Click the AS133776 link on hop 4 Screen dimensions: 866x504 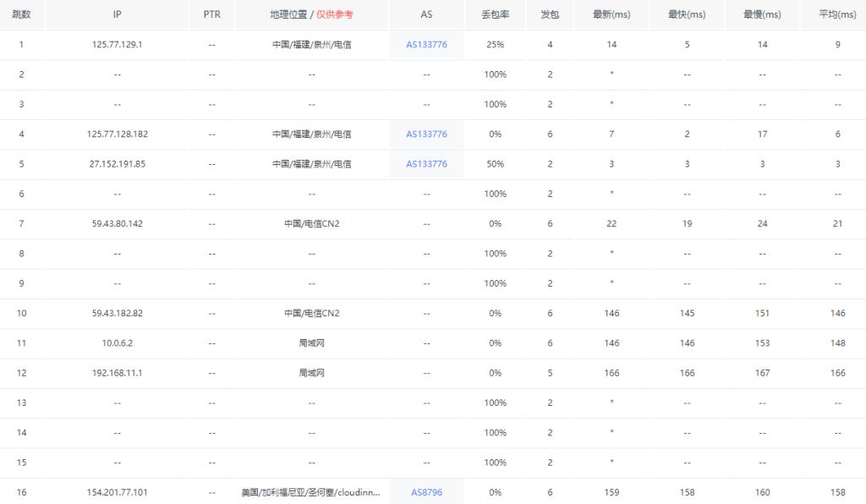[x=425, y=134]
